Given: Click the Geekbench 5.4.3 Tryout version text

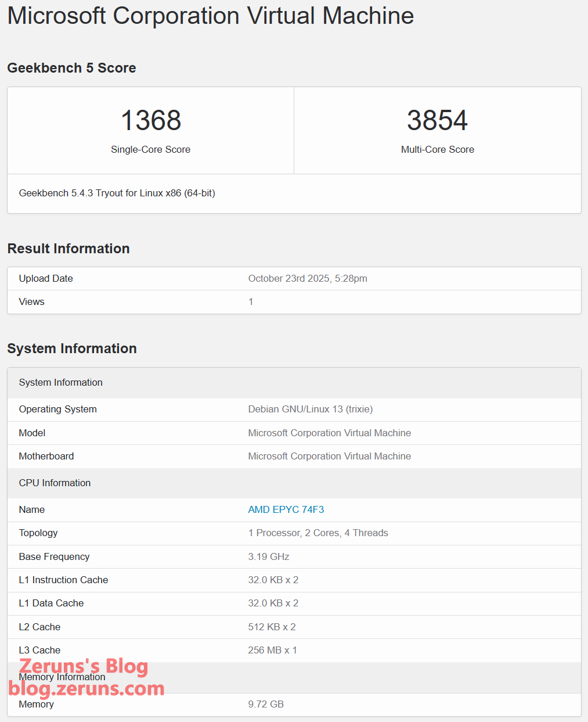Looking at the screenshot, I should [117, 193].
